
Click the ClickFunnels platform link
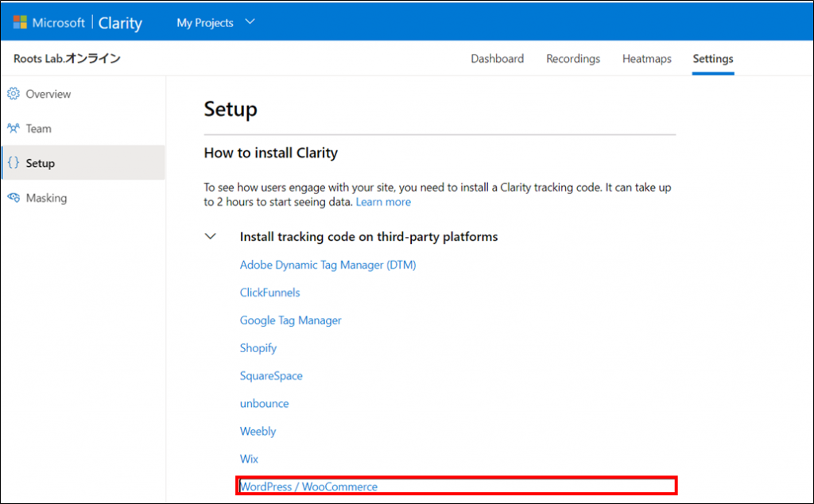click(269, 293)
